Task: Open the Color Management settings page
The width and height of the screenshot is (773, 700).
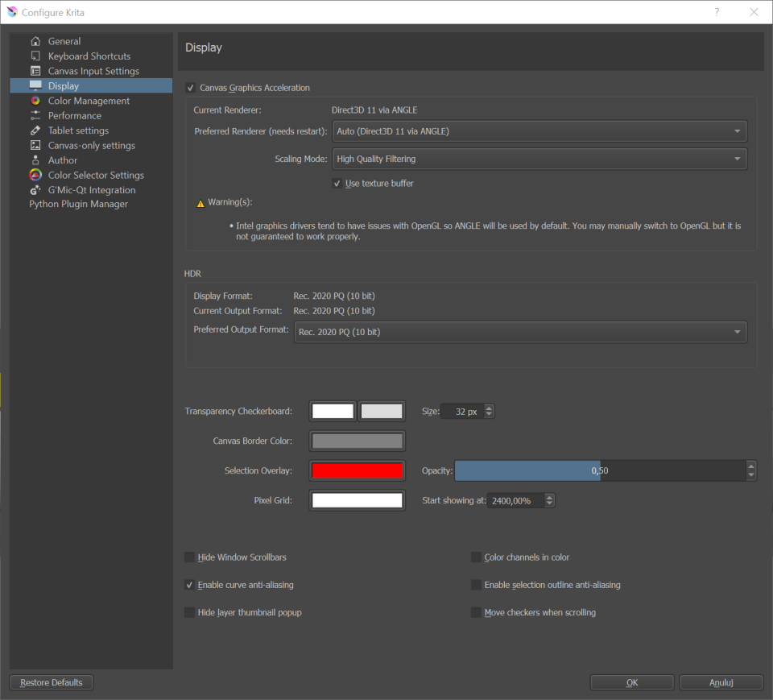Action: click(x=89, y=100)
